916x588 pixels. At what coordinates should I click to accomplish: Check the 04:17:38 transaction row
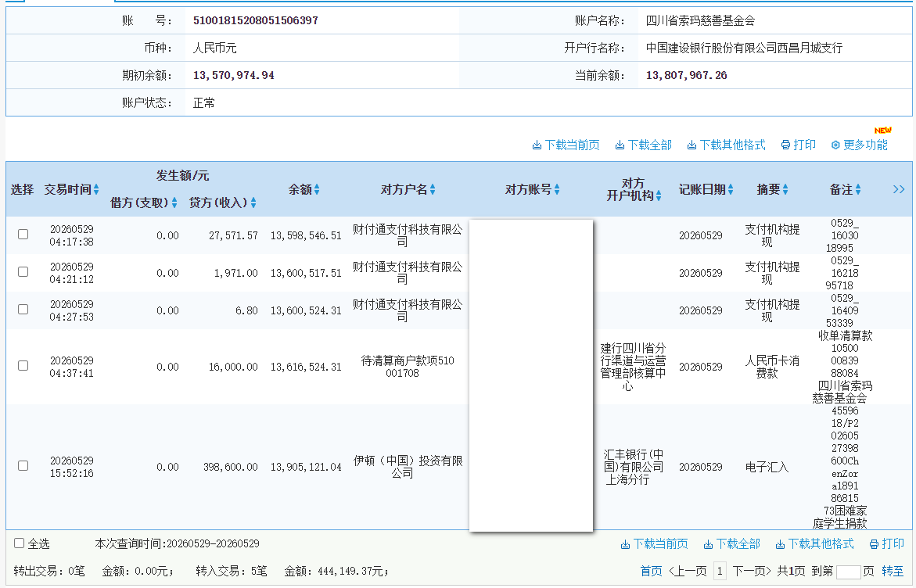pos(23,234)
